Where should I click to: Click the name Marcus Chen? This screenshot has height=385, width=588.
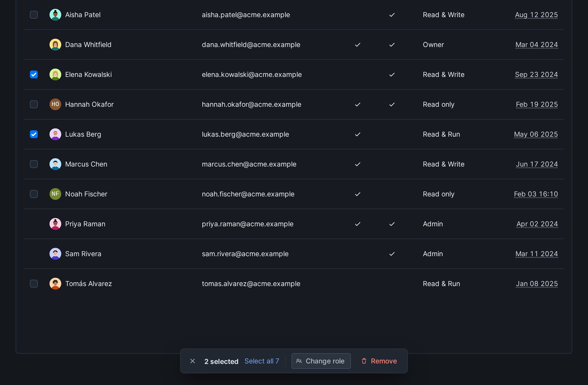pos(86,164)
